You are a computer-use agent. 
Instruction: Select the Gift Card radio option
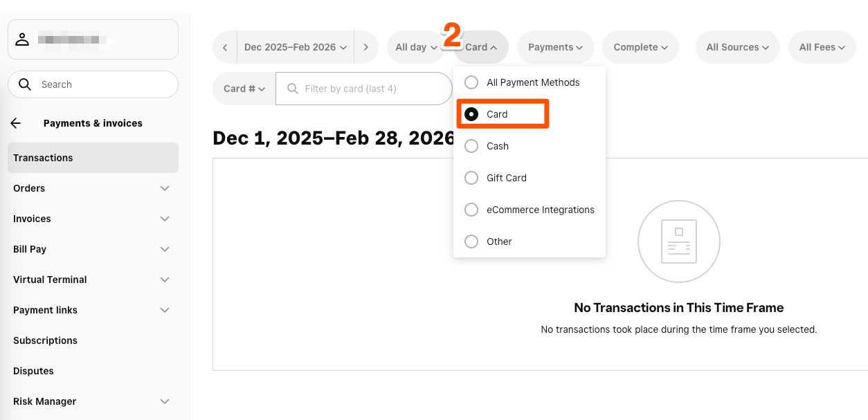471,178
